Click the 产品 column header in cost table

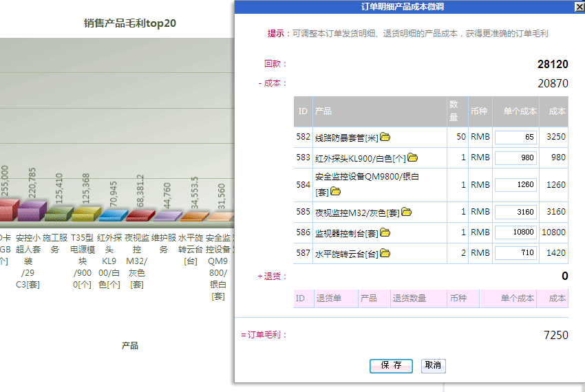tap(323, 111)
